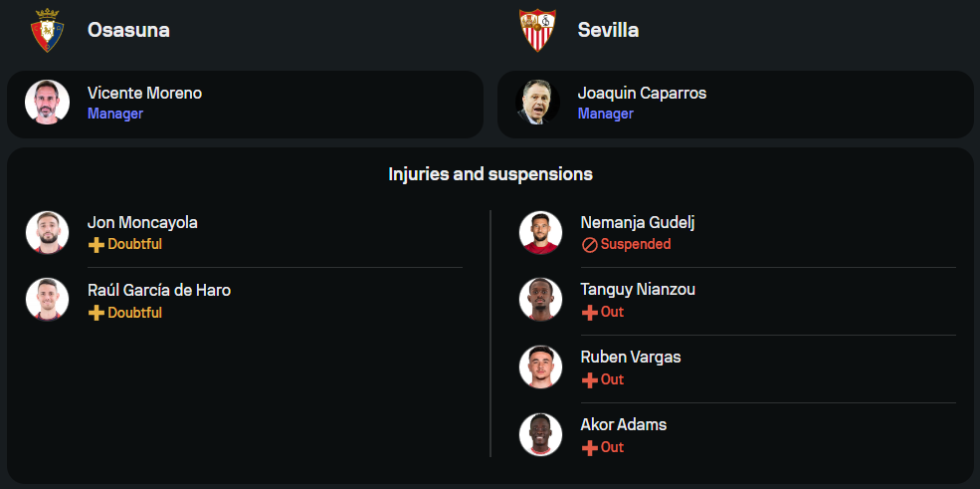Screen dimensions: 980x489
Task: Click the Osasuna club crest
Action: 47,30
